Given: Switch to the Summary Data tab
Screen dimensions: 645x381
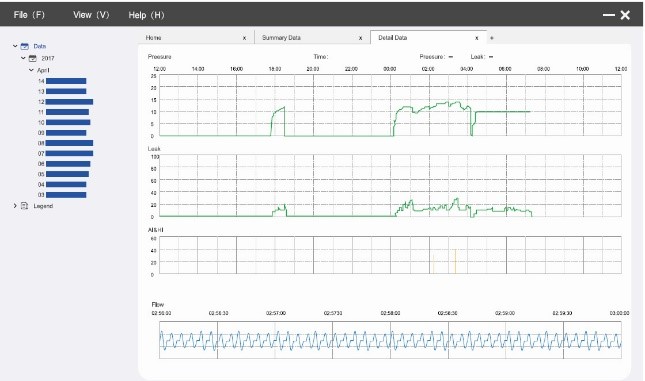Looking at the screenshot, I should (281, 37).
